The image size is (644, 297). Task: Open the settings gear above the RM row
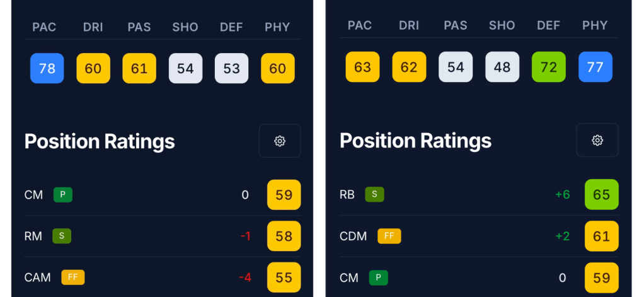[280, 141]
